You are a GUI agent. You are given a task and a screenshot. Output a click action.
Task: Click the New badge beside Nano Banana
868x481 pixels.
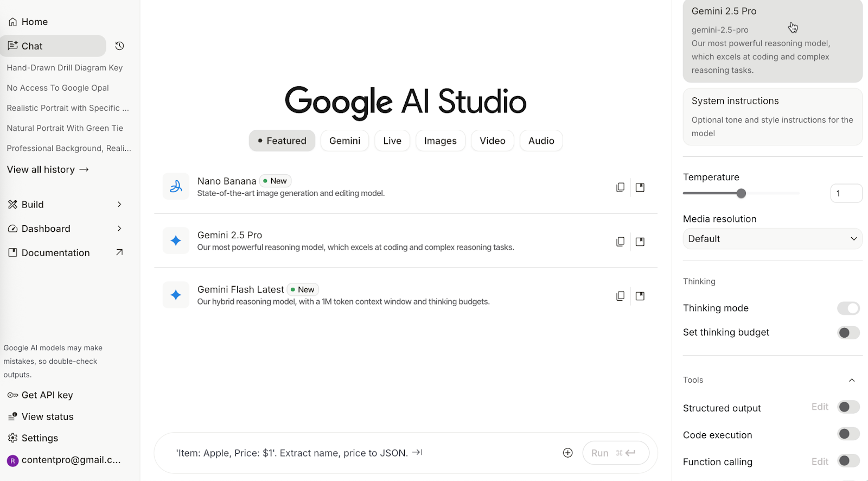(275, 181)
